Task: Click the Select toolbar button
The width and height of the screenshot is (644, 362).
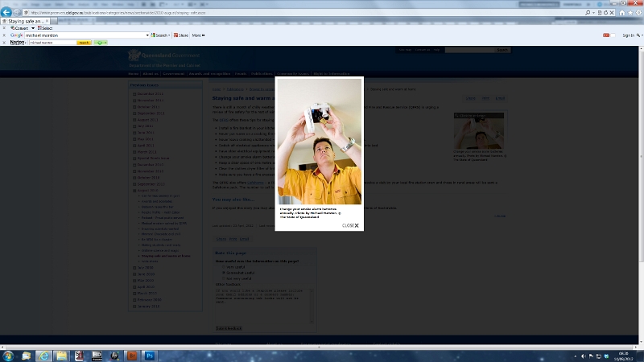Action: (45, 28)
